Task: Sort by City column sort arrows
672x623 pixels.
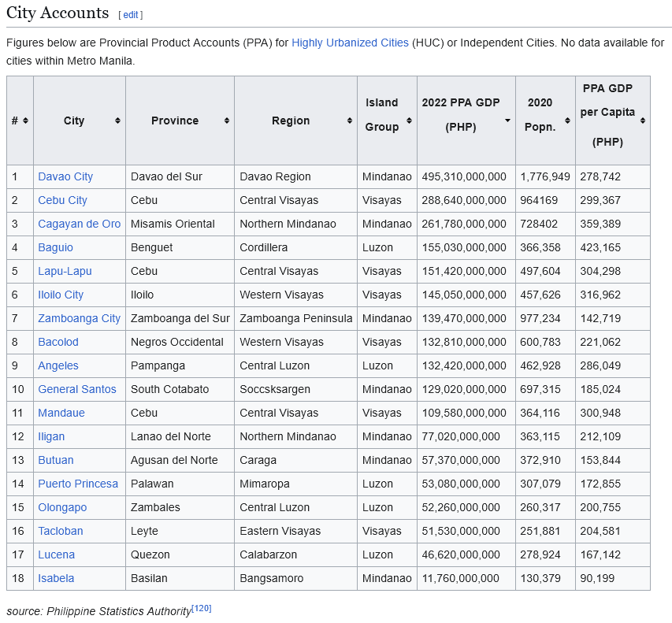Action: pos(118,121)
